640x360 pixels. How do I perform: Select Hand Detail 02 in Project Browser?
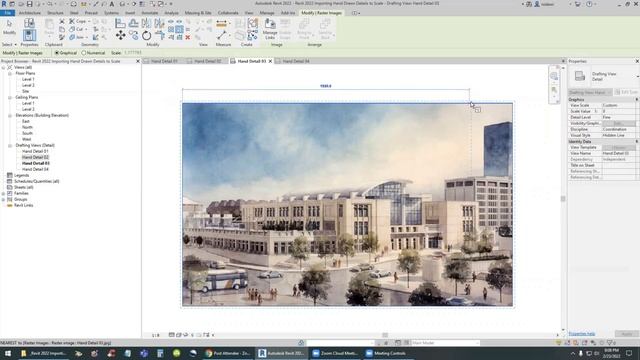pyautogui.click(x=35, y=157)
